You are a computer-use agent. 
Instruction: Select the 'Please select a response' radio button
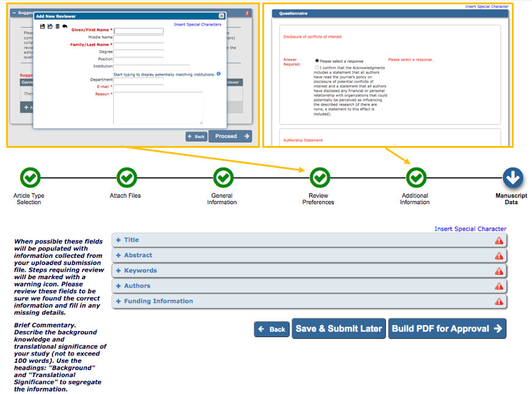point(317,60)
